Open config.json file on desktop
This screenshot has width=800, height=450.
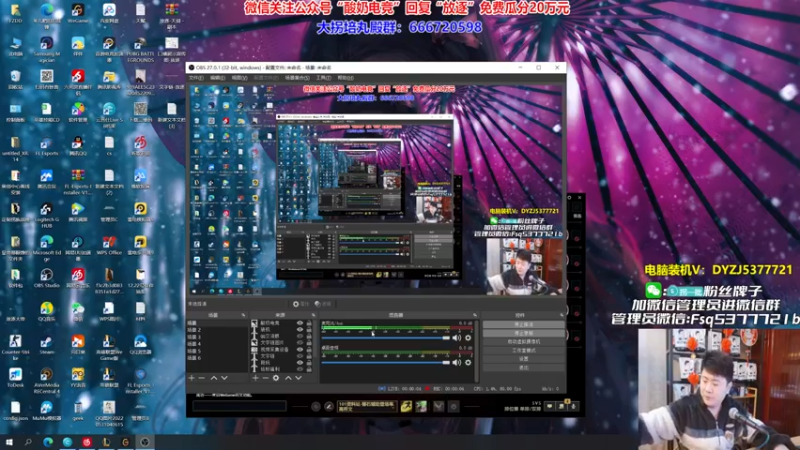[x=15, y=411]
